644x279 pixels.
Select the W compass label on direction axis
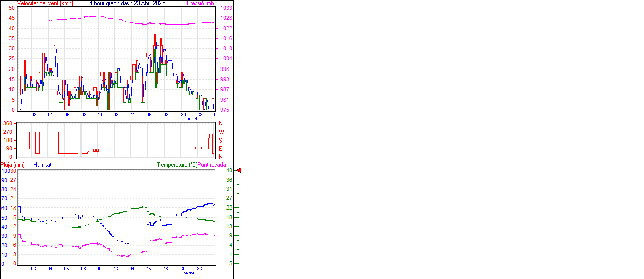[221, 132]
